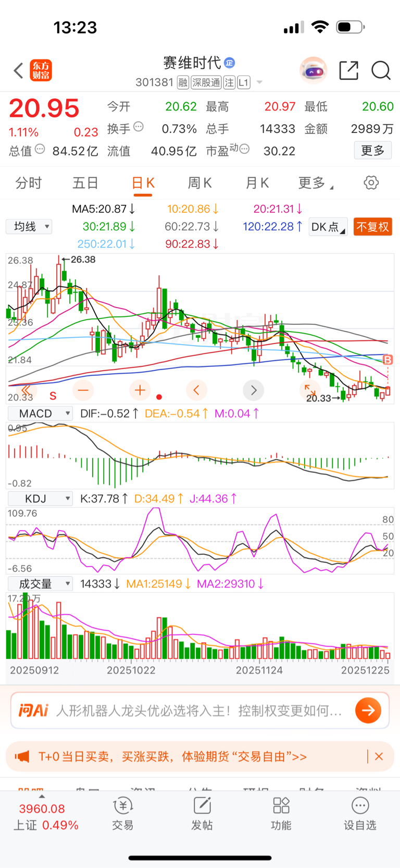Open the 东方财富 logo icon
The height and width of the screenshot is (868, 400).
tap(41, 70)
